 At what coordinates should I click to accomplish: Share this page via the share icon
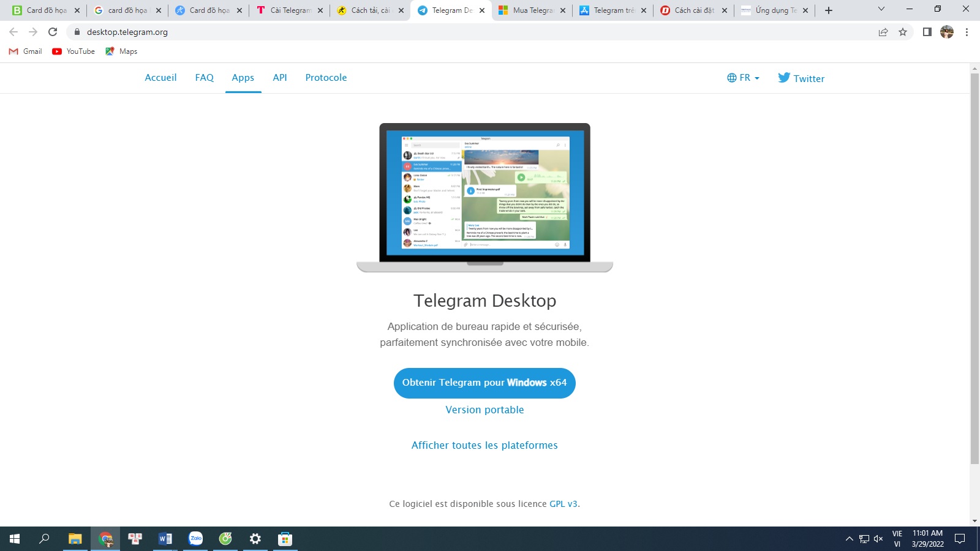point(883,32)
